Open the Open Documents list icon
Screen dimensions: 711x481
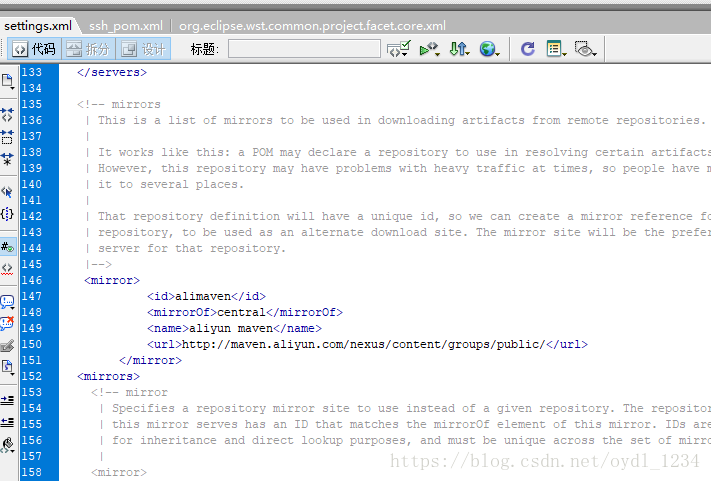pos(8,82)
